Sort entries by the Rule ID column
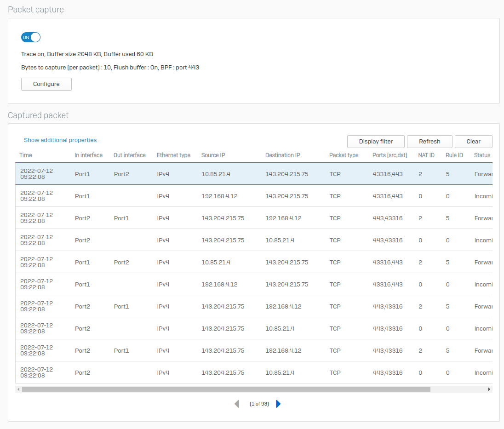Screen dimensions: 504x429 pos(454,155)
